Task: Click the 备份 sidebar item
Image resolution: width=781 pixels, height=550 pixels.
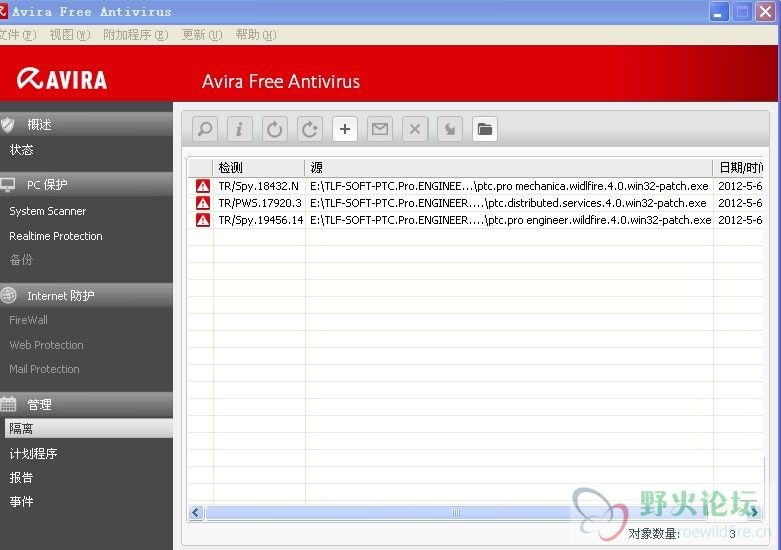Action: click(21, 260)
